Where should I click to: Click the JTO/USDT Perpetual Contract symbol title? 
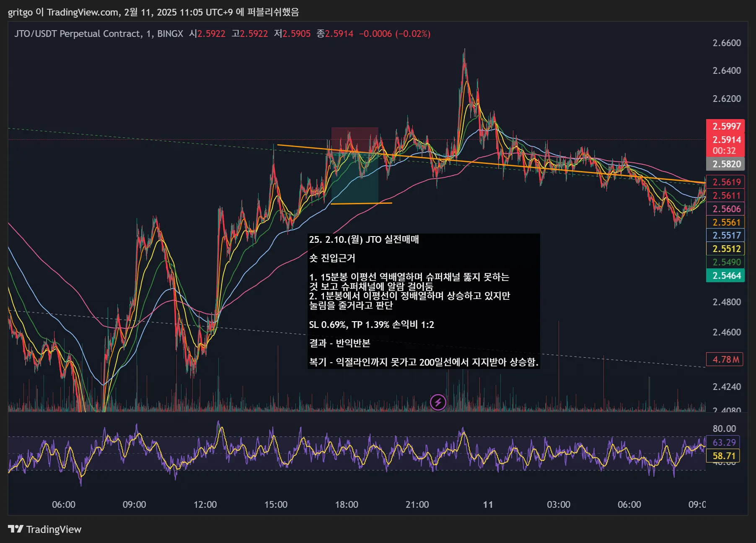[x=98, y=34]
